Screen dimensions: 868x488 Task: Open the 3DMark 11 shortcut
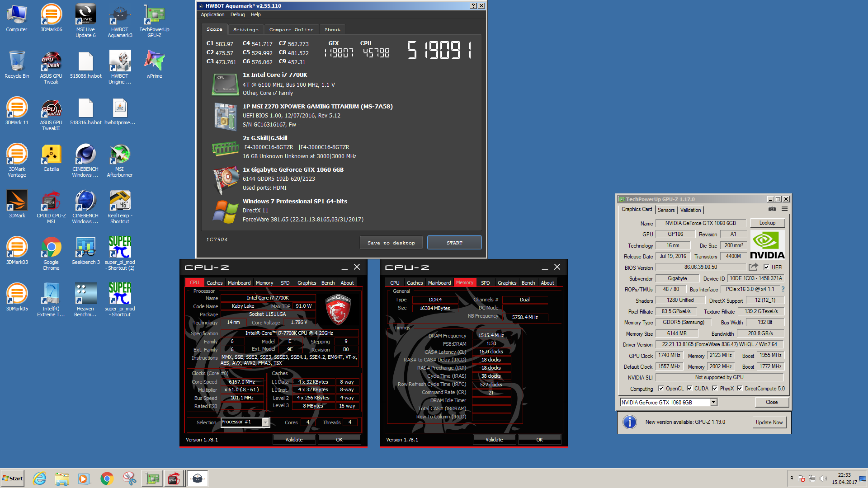[x=17, y=111]
